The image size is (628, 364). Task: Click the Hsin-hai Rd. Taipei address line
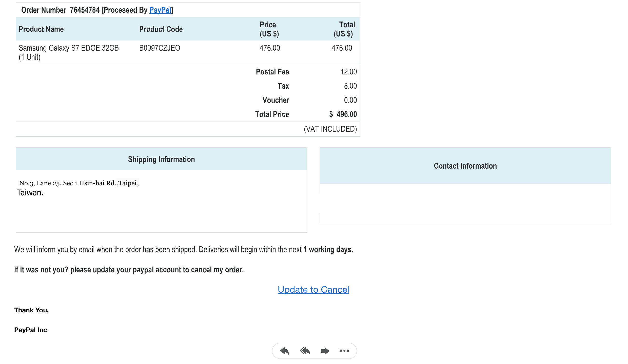point(79,183)
